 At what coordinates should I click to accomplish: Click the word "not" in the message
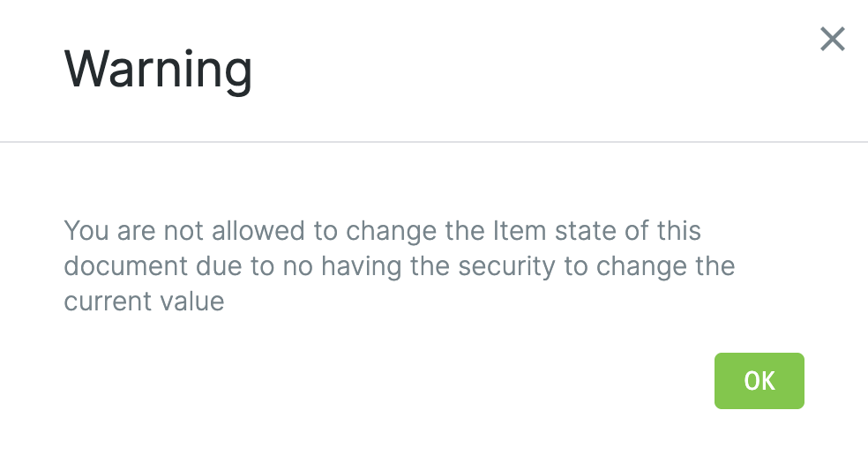pos(188,231)
